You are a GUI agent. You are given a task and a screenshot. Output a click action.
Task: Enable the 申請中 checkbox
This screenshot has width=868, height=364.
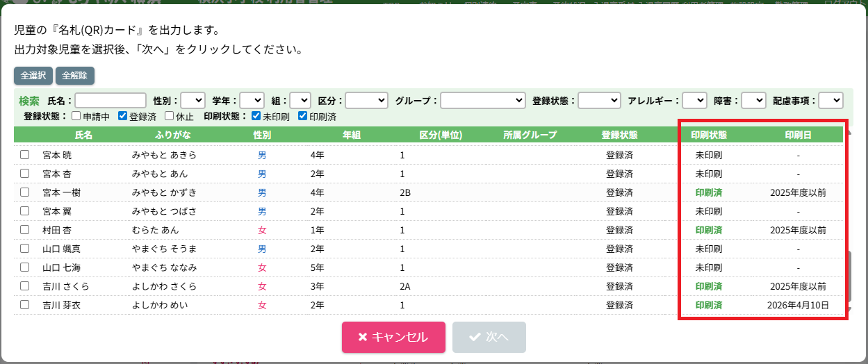pos(76,116)
